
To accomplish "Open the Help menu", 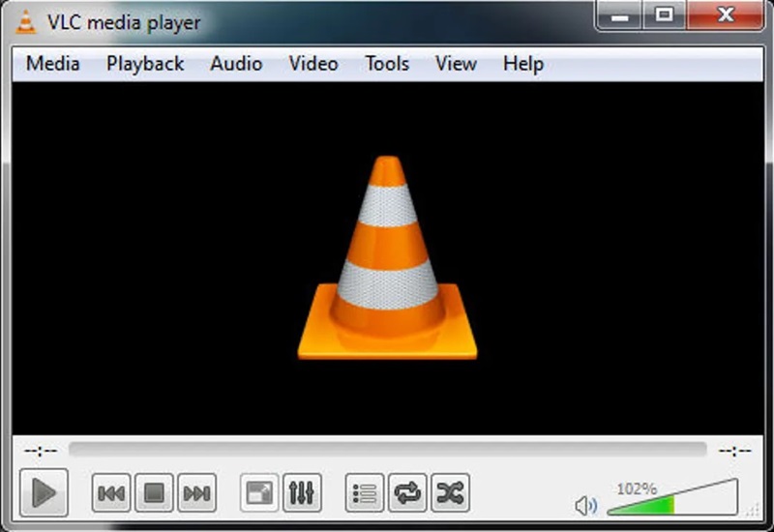I will pos(522,64).
